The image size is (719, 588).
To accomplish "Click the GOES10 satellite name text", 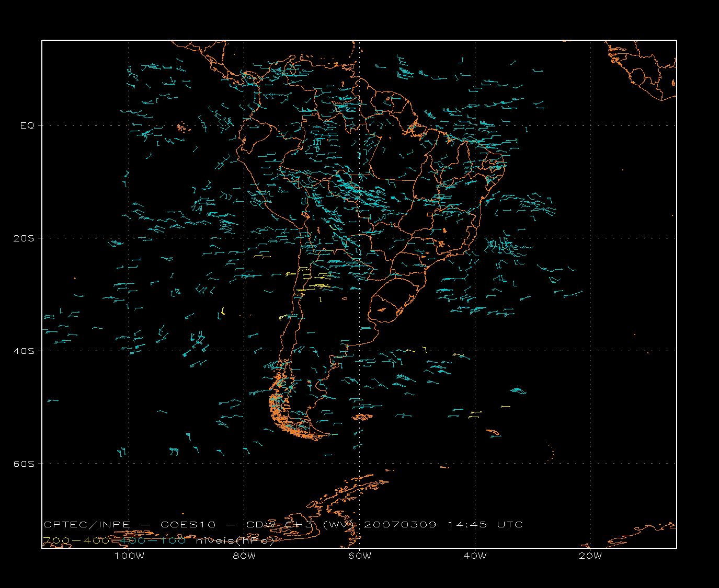I will click(x=188, y=524).
